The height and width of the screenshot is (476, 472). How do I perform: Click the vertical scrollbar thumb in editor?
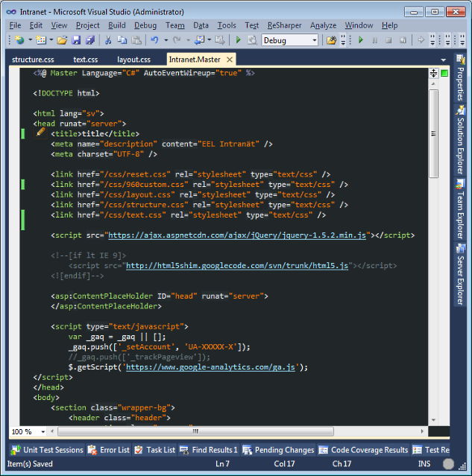point(433,133)
